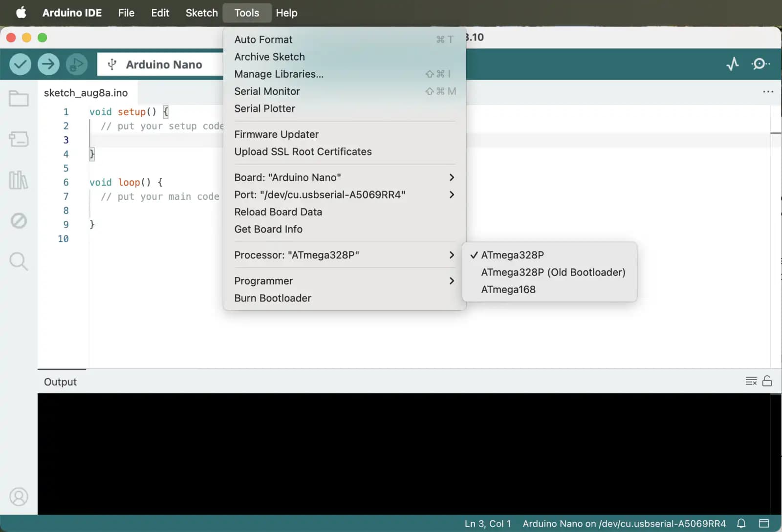The width and height of the screenshot is (782, 532).
Task: Toggle the output scroll lock icon
Action: pyautogui.click(x=767, y=381)
